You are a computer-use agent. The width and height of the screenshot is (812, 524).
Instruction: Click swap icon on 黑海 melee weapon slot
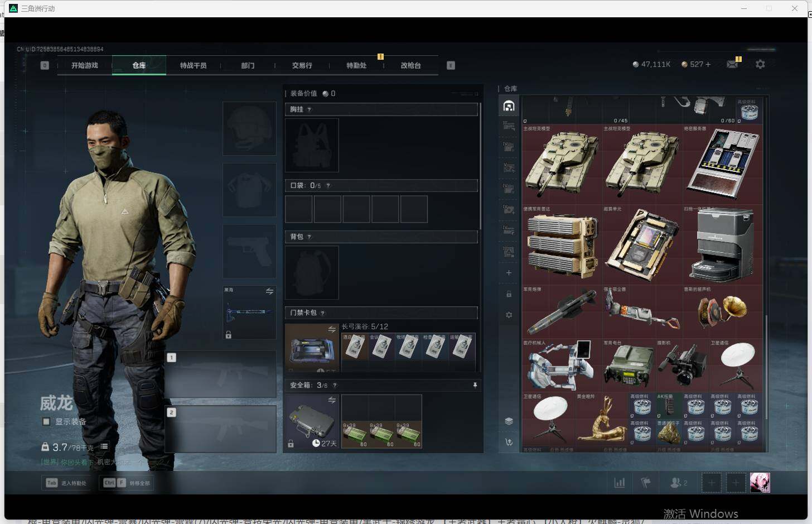[269, 291]
